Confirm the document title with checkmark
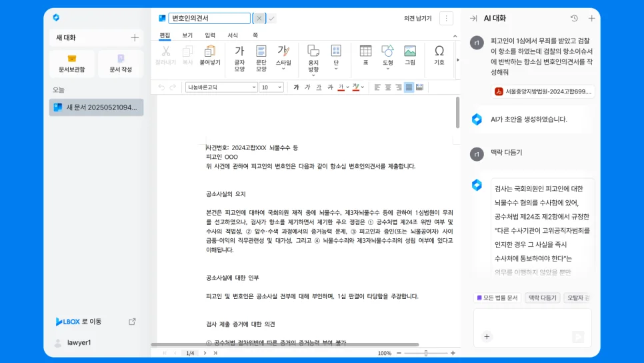This screenshot has width=644, height=363. pyautogui.click(x=271, y=18)
